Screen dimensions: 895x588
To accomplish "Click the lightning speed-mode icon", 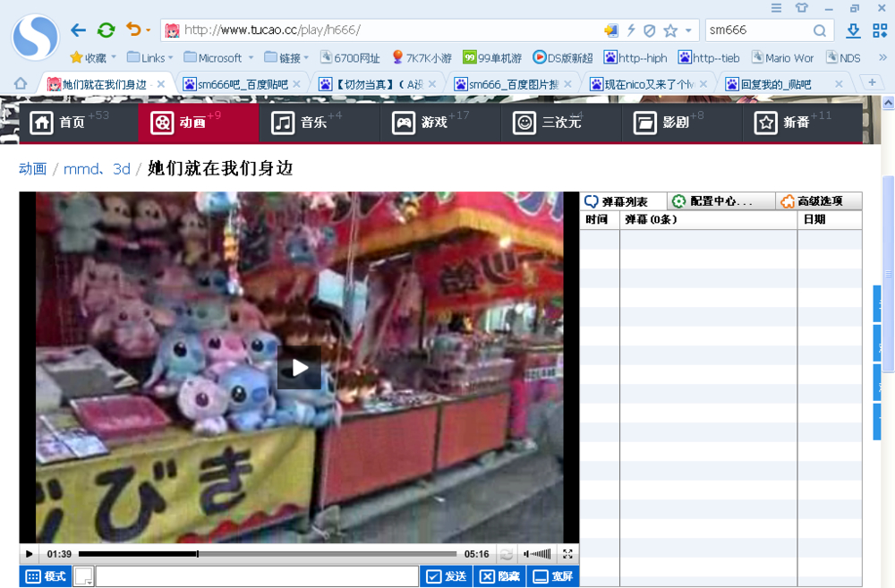I will coord(631,30).
